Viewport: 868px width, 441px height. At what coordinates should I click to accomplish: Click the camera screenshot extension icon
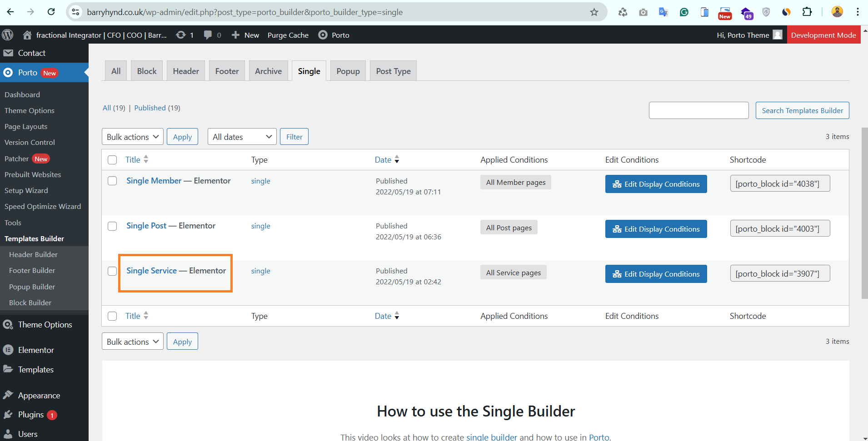pyautogui.click(x=643, y=12)
